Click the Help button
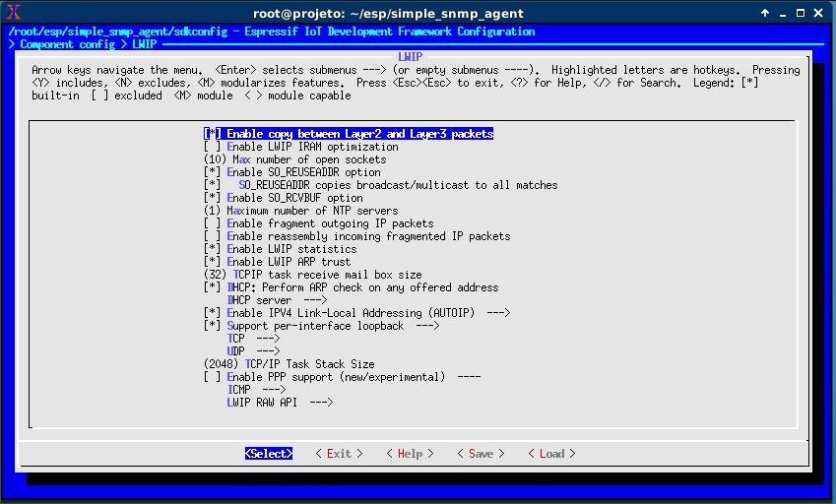 tap(410, 454)
